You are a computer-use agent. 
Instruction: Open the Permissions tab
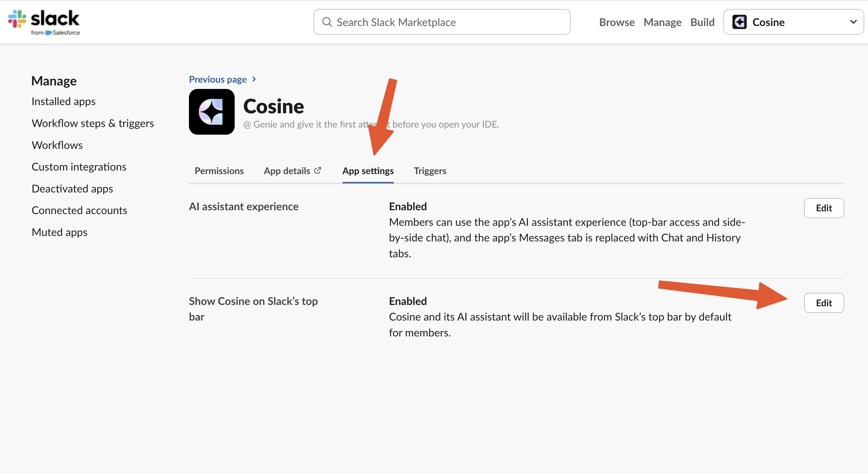(x=219, y=171)
